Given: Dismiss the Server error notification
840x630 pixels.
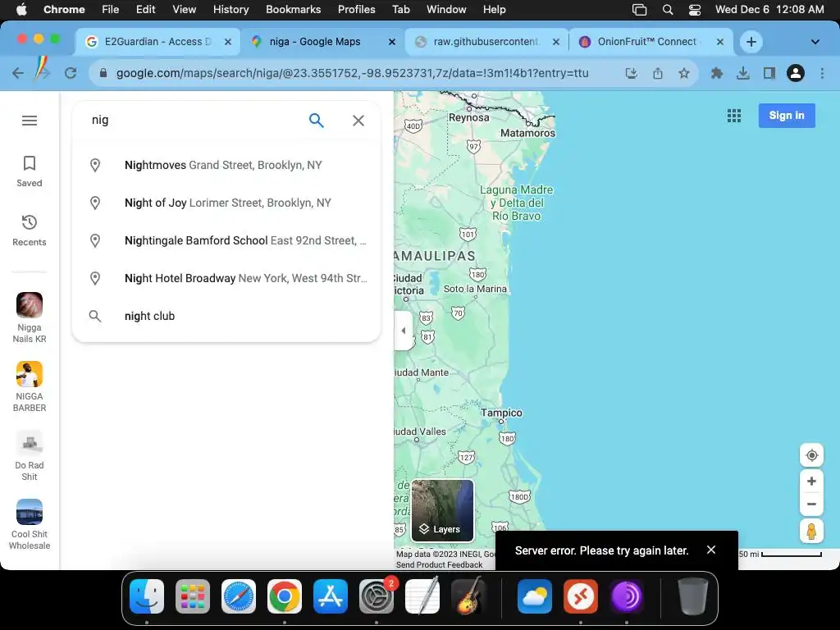Looking at the screenshot, I should click(711, 550).
